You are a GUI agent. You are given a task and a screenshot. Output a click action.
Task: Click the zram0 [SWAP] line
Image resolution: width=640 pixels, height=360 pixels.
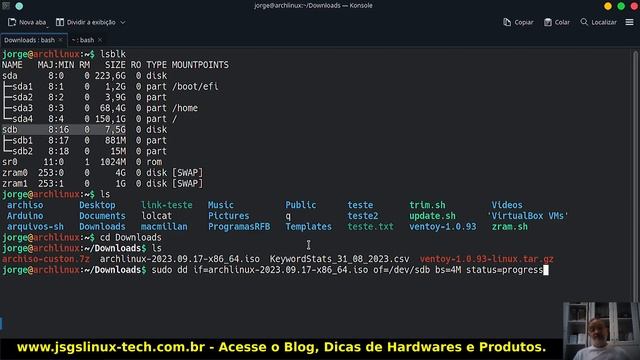[102, 173]
